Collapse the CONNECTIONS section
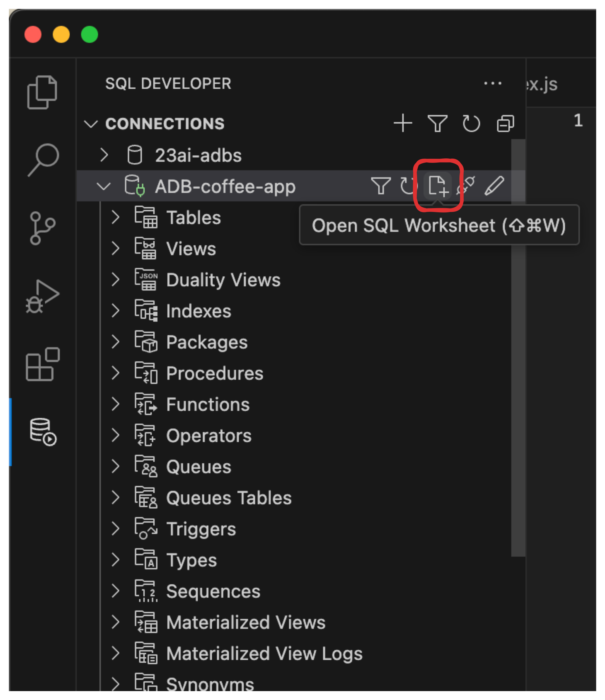605x700 pixels. pos(90,124)
